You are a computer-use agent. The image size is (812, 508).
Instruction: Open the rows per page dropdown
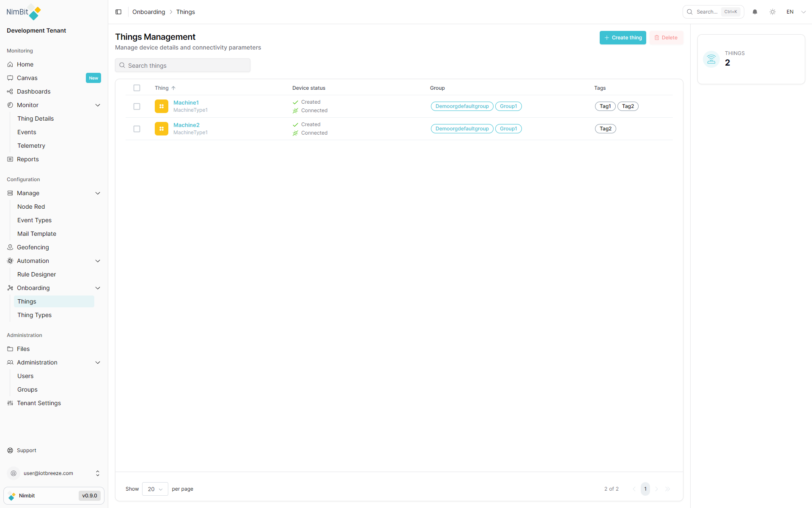tap(155, 489)
